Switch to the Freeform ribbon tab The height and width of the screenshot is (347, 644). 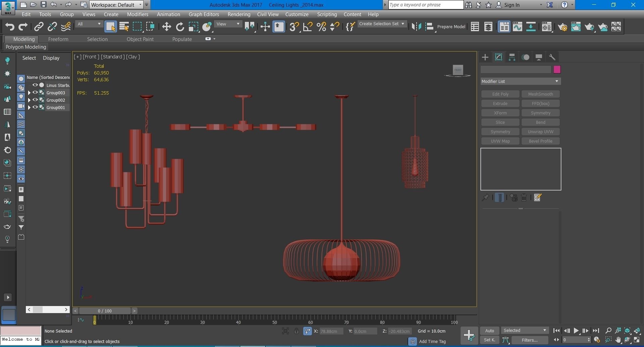click(x=58, y=39)
